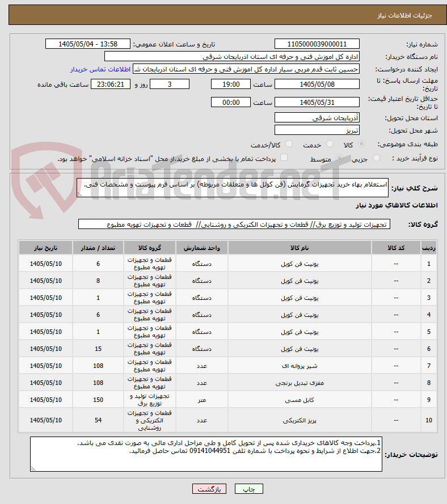The height and width of the screenshot is (504, 447).
Task: Click the response deadline date 1405/05/08
Action: tap(317, 84)
